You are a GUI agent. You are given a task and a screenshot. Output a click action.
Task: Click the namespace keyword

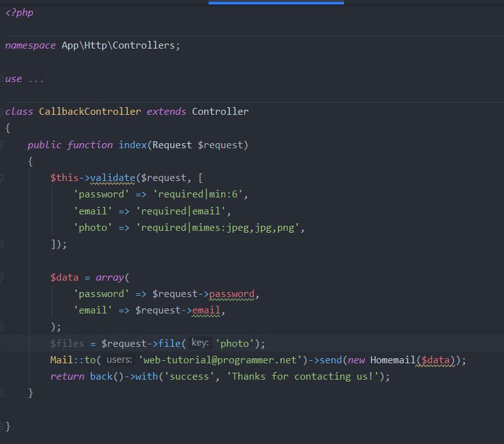pos(30,45)
